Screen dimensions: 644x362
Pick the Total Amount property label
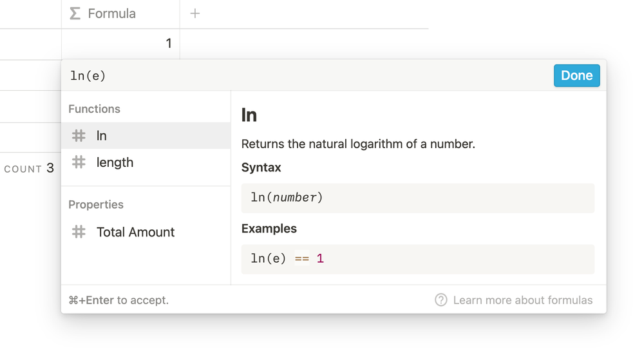pos(135,232)
